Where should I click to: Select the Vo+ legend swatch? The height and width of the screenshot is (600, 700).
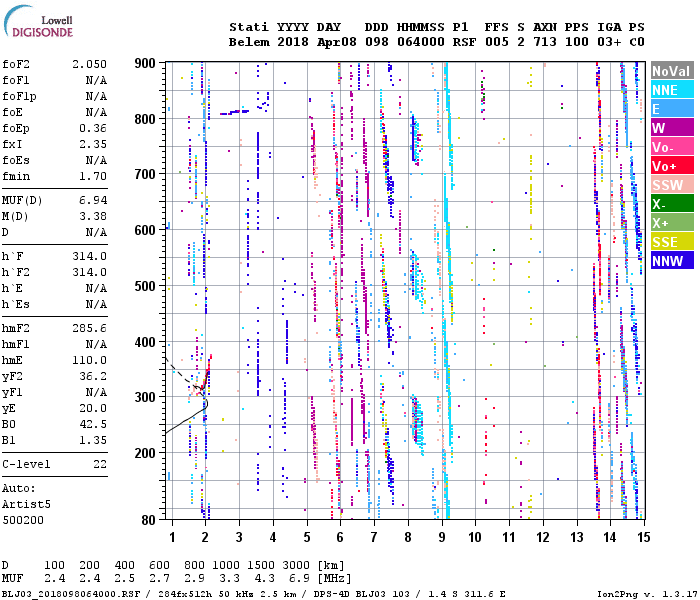[672, 166]
